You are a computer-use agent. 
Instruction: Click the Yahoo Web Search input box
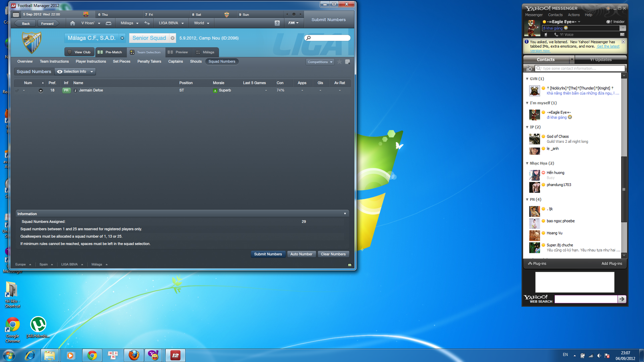click(x=586, y=299)
